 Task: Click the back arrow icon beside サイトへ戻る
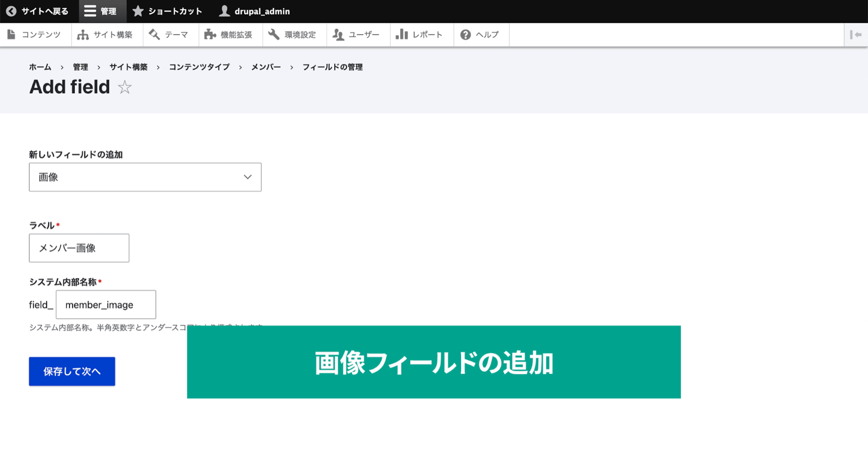(x=11, y=11)
